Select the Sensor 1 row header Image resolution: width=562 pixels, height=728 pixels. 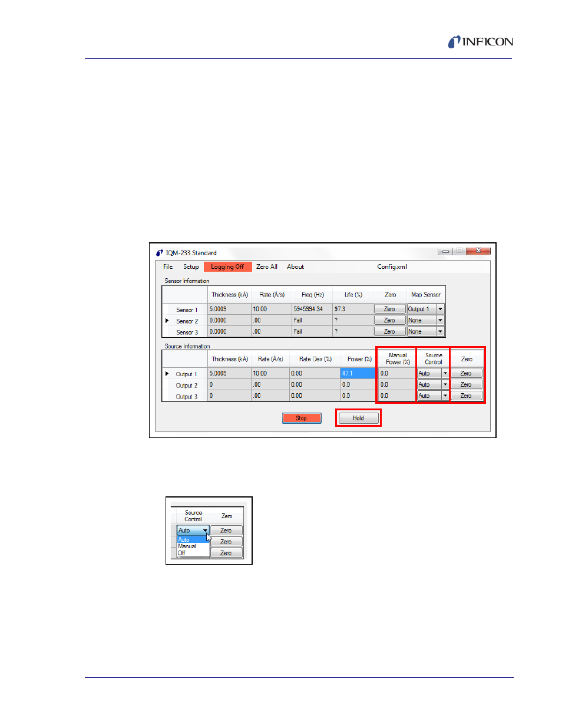pyautogui.click(x=185, y=309)
